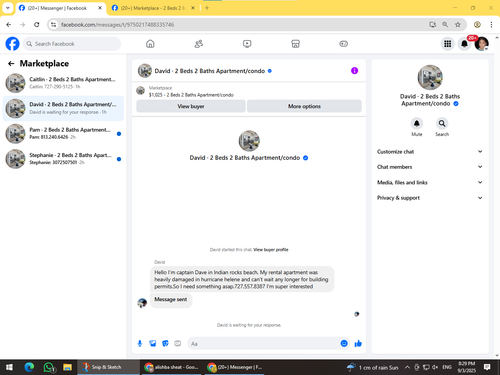Search in conversation magnifier icon

[442, 123]
